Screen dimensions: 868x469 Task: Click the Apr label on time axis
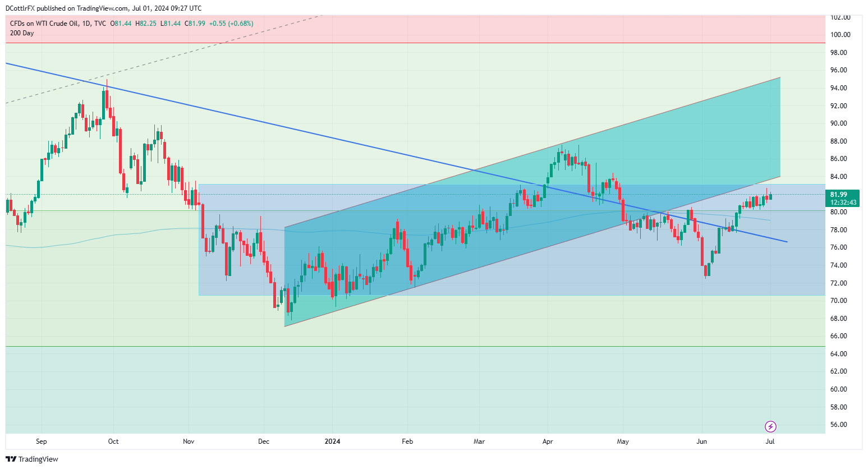click(x=548, y=442)
